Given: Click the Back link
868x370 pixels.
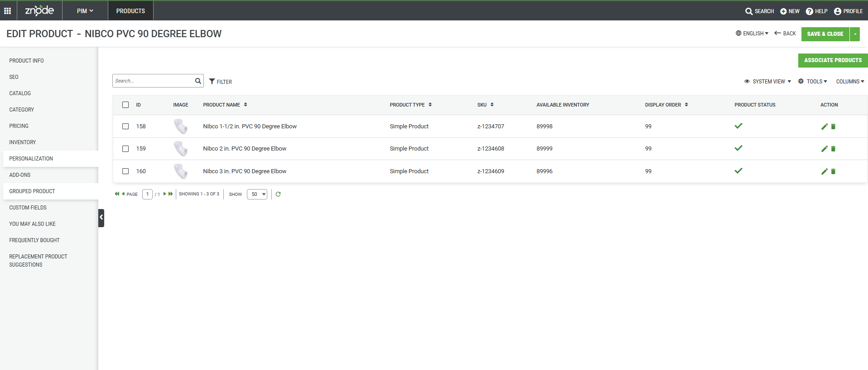Looking at the screenshot, I should click(x=785, y=34).
